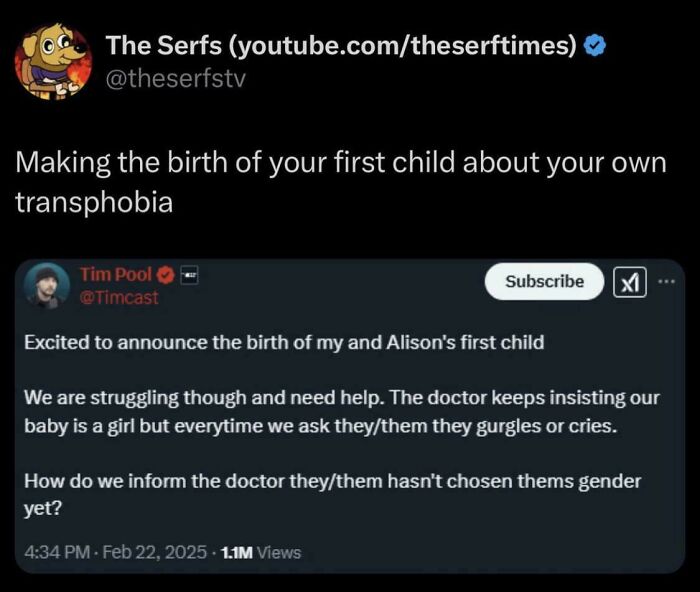Viewport: 700px width, 592px height.
Task: Open Tim Pool's profile picture
Action: click(x=47, y=286)
